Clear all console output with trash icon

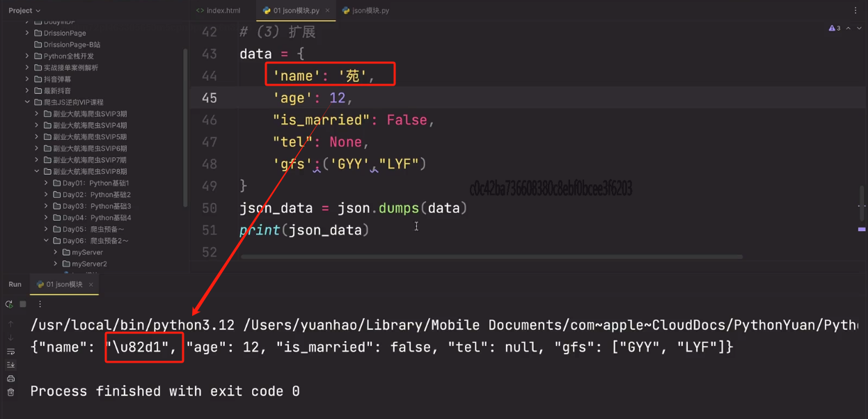pos(10,393)
